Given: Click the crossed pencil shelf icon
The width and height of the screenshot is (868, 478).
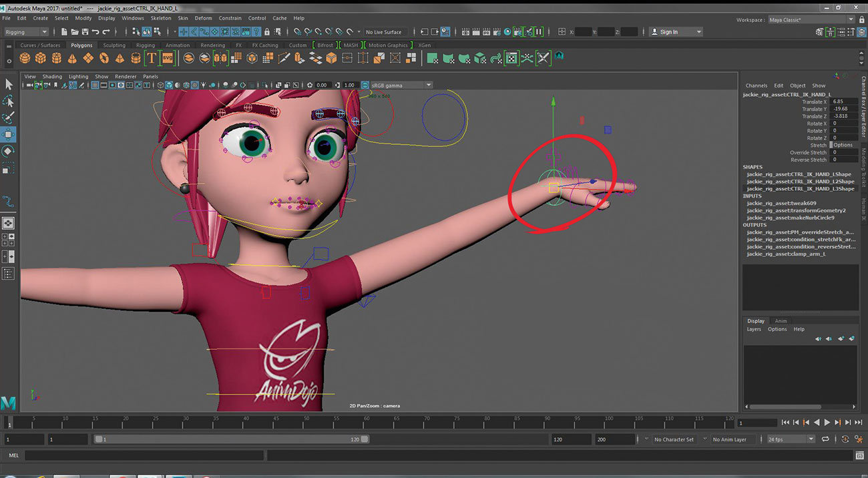Looking at the screenshot, I should coord(544,59).
